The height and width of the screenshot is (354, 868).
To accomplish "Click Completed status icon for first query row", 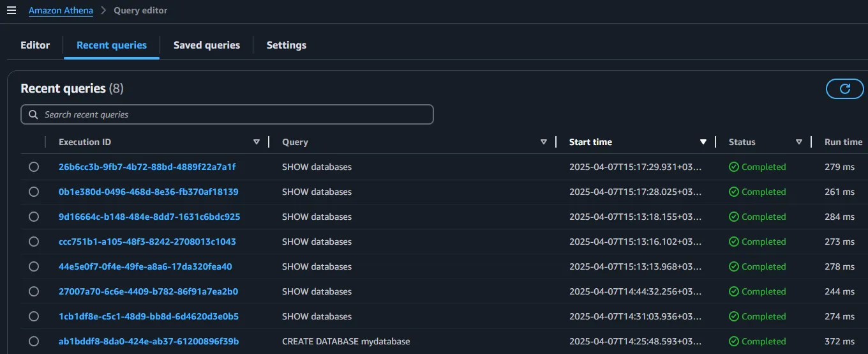I will coord(734,167).
